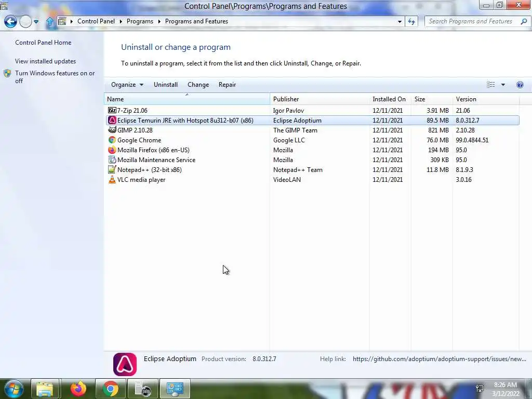Screen dimensions: 532x399
Task: Expand the arrow before Control Panel breadcrumb
Action: [72, 21]
